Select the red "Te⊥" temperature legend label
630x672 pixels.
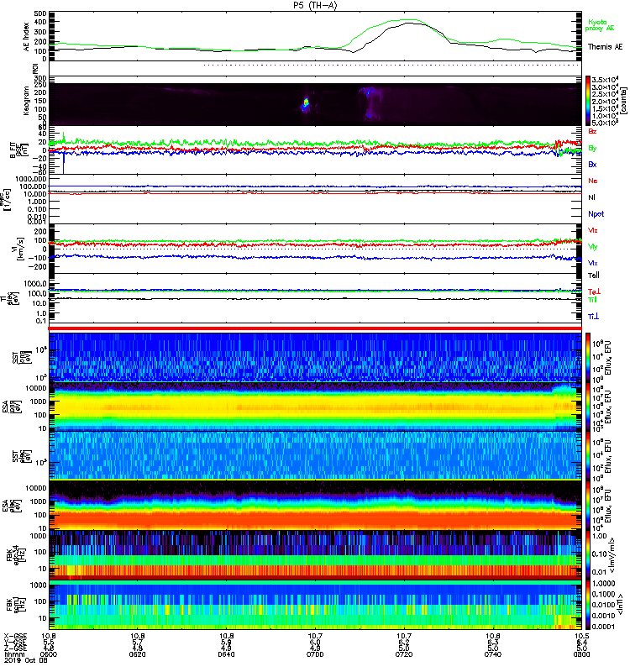[594, 291]
